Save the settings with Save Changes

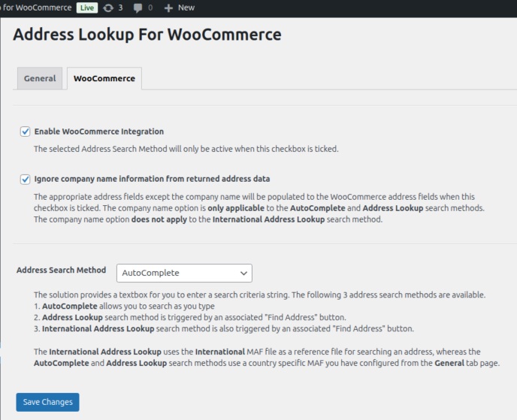click(47, 402)
